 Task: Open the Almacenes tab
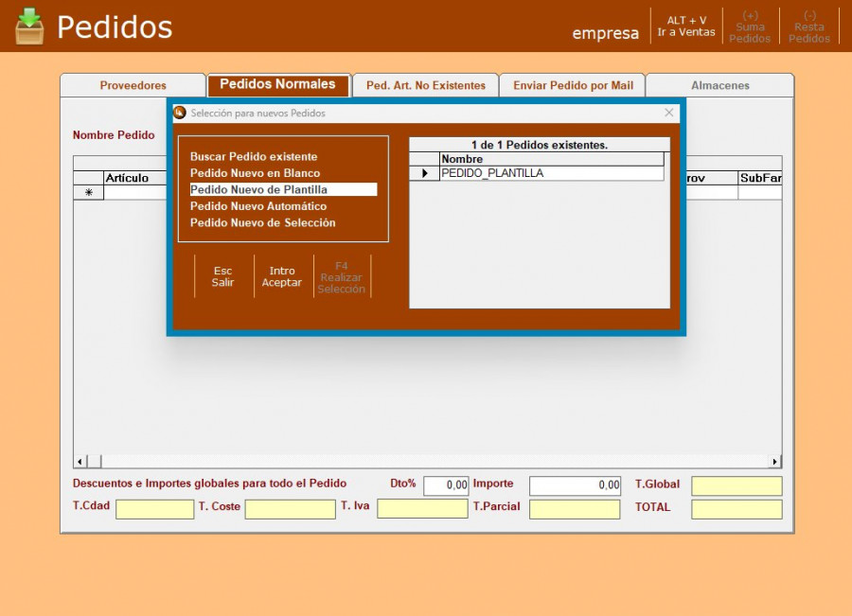pyautogui.click(x=719, y=85)
